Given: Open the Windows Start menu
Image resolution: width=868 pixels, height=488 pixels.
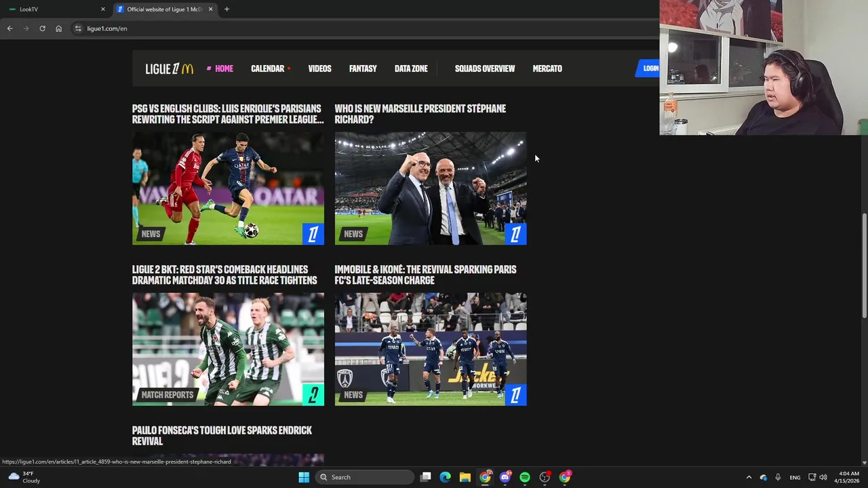Looking at the screenshot, I should [304, 477].
